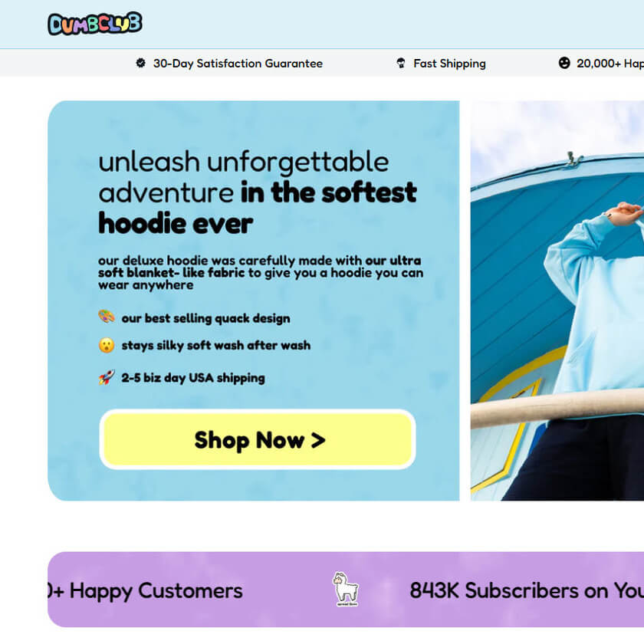Click the 'hoodie ever' headline text

click(x=176, y=224)
